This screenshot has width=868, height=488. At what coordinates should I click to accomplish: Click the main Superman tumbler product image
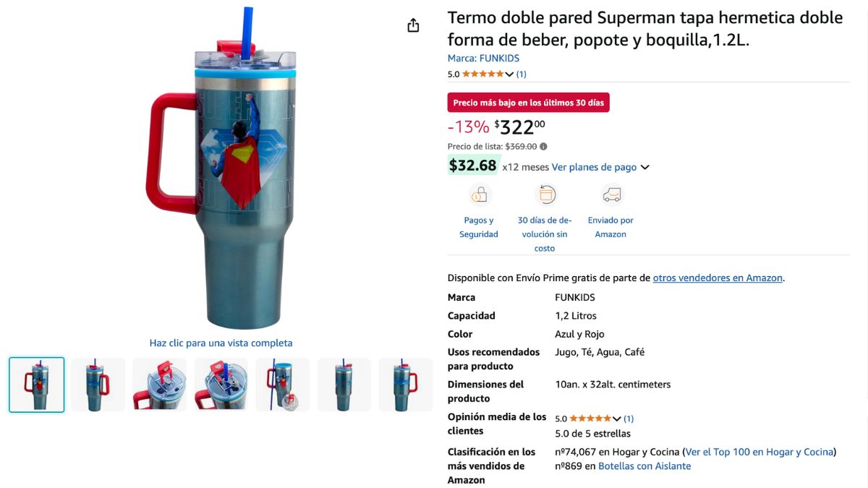pos(221,168)
